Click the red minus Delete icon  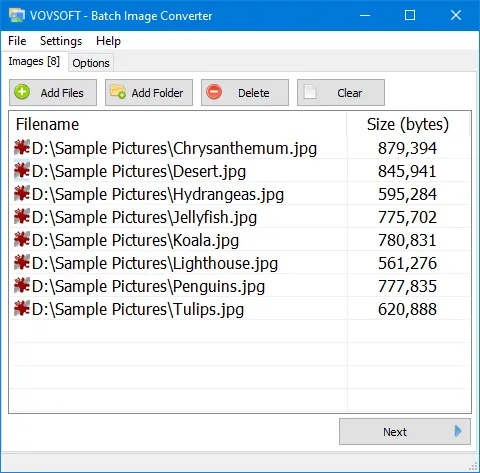click(214, 92)
